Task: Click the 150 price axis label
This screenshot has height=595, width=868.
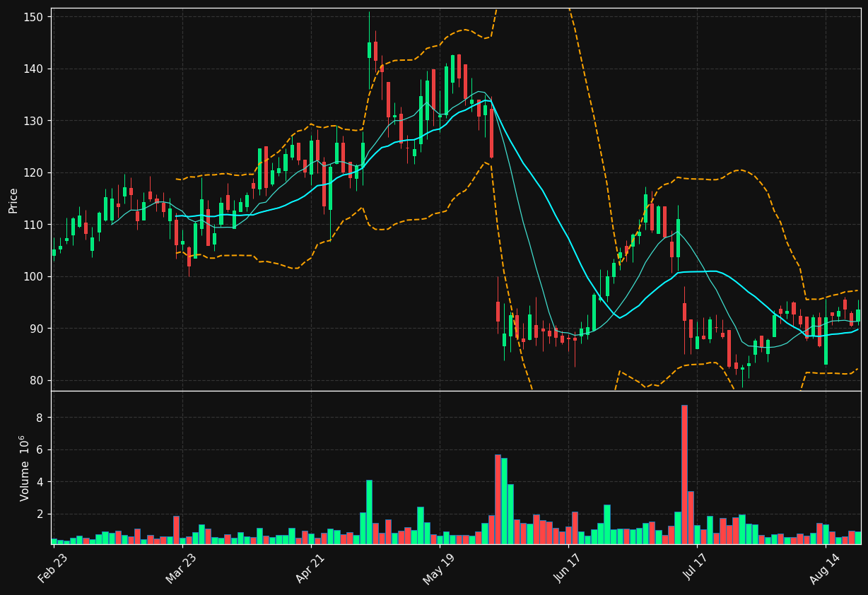Action: point(33,17)
